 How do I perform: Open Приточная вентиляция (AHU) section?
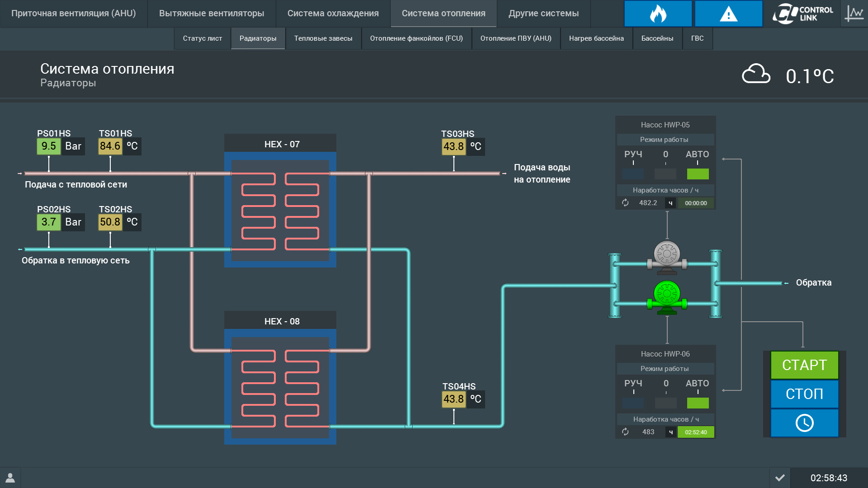74,14
